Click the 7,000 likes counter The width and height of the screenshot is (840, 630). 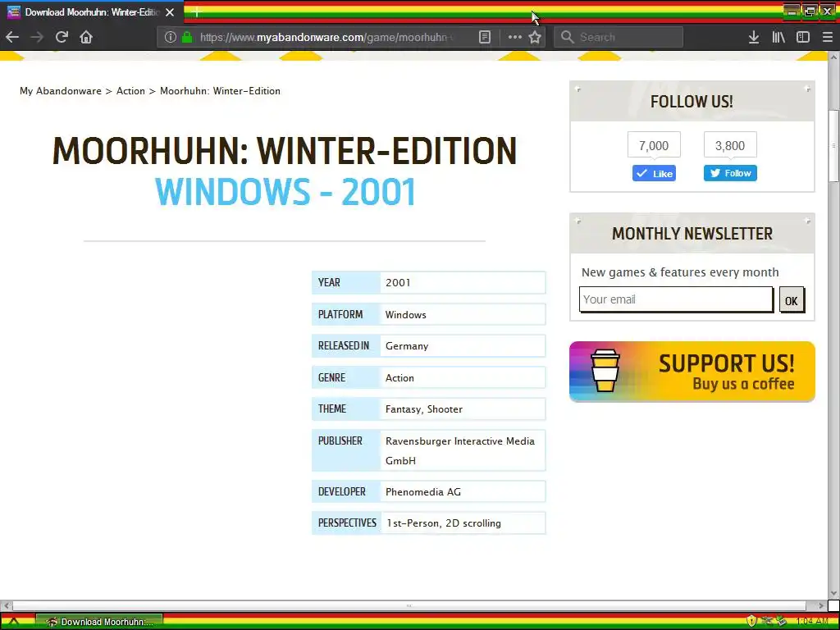[654, 145]
